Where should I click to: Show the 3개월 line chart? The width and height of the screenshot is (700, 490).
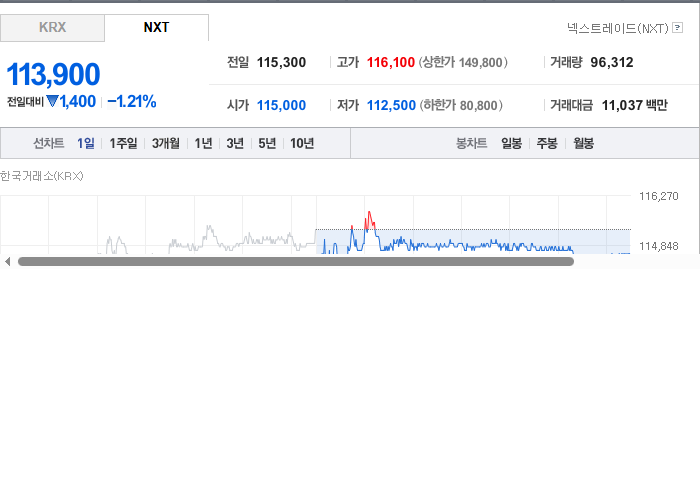166,143
